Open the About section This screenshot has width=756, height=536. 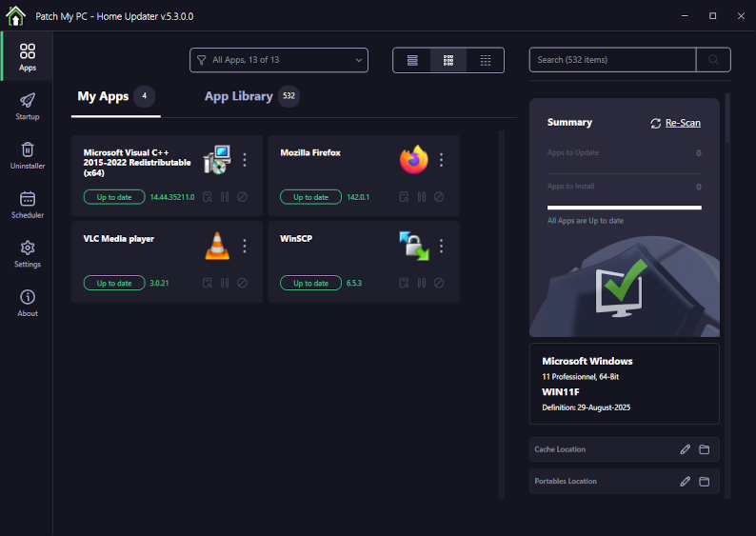[x=28, y=303]
